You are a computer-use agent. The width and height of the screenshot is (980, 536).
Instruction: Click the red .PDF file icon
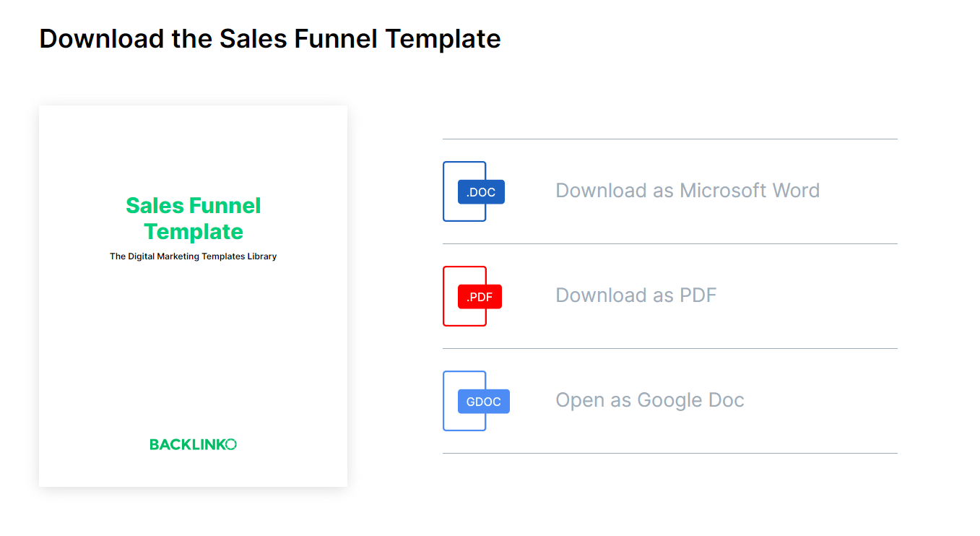point(472,296)
